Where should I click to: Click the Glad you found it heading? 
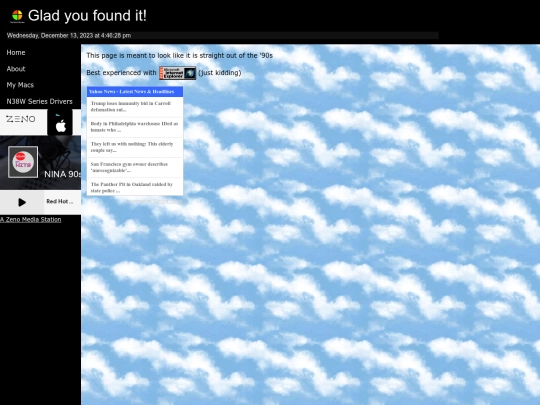[87, 15]
